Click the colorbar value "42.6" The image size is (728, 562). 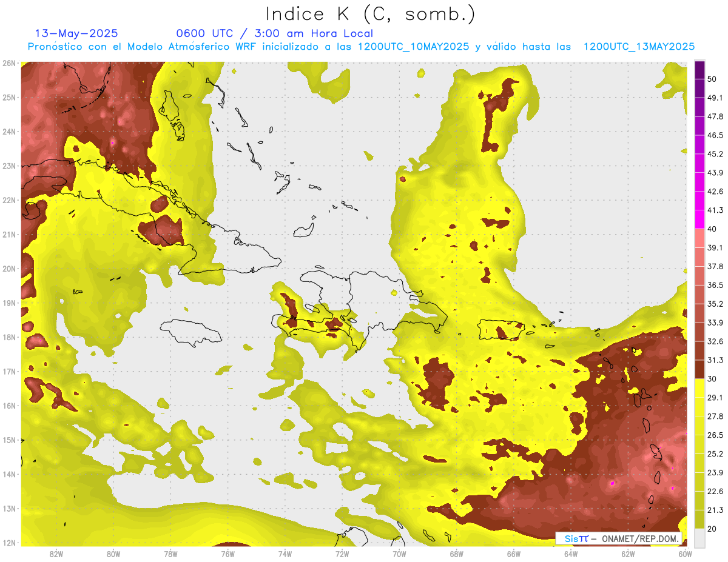pyautogui.click(x=716, y=192)
